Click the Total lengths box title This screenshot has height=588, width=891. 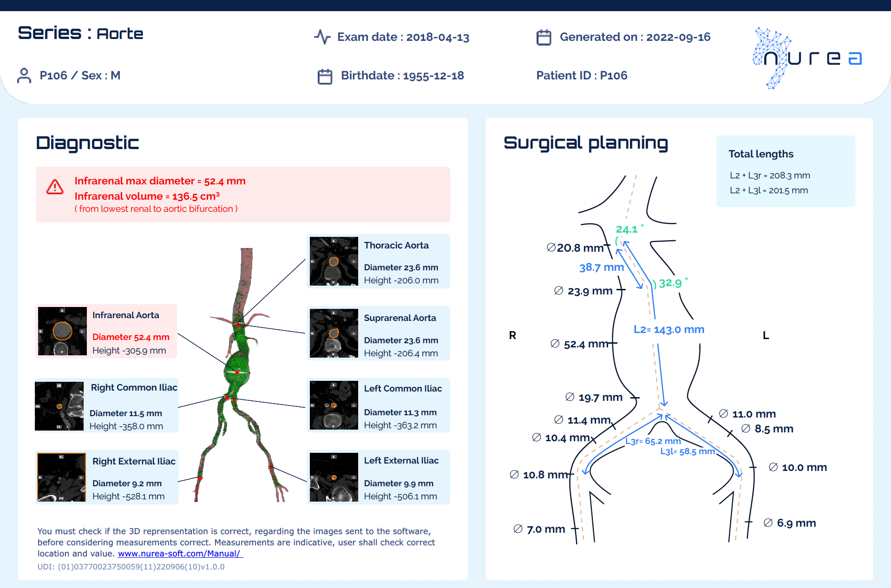point(760,154)
